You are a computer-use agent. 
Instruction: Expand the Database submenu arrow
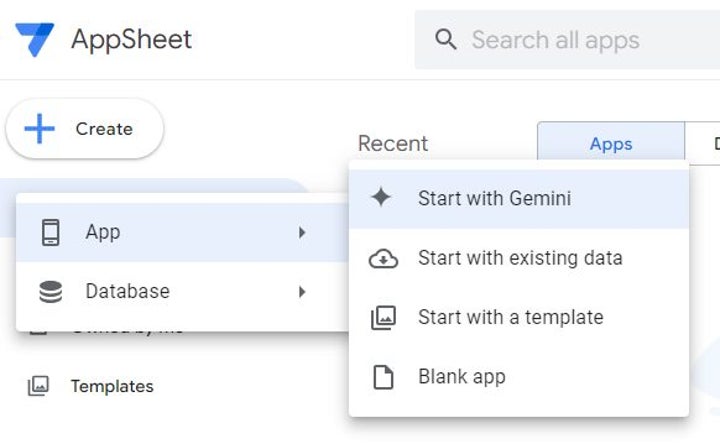[301, 292]
